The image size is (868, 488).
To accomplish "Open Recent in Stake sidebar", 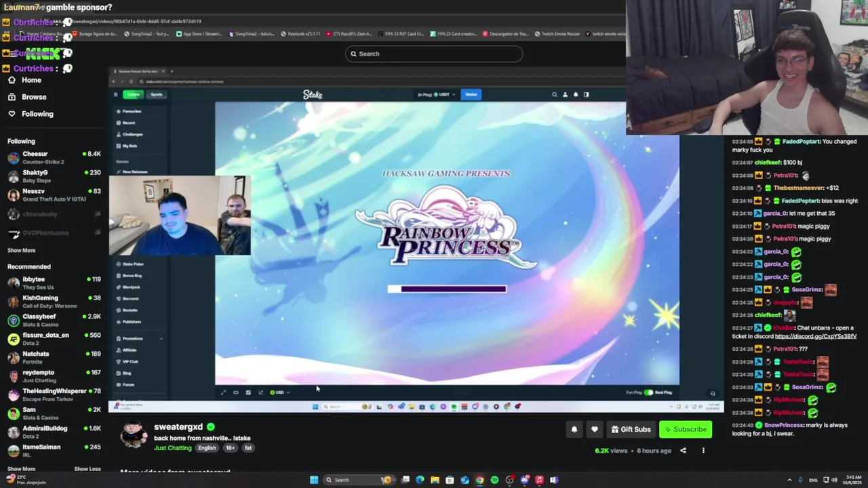I will pos(126,123).
